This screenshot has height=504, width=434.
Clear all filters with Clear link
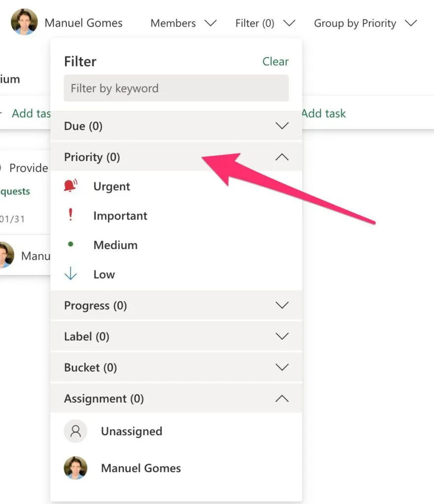pyautogui.click(x=275, y=62)
